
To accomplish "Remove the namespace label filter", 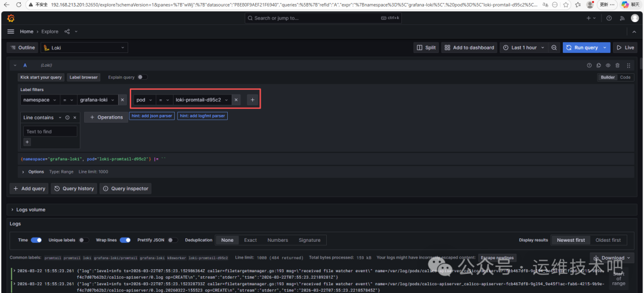I will pyautogui.click(x=122, y=99).
